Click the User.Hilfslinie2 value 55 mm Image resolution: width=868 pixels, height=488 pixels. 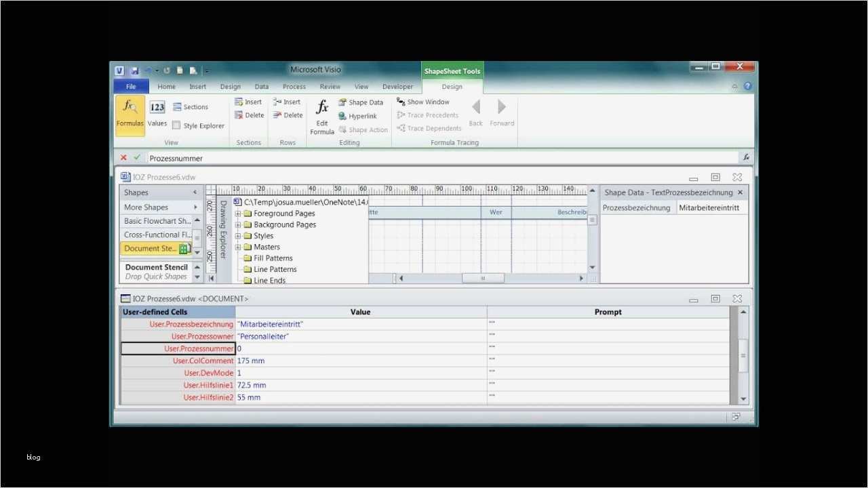[x=361, y=397]
